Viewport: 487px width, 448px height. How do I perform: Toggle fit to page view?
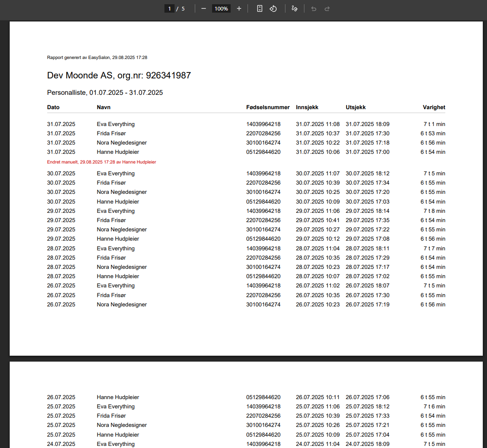click(x=260, y=8)
